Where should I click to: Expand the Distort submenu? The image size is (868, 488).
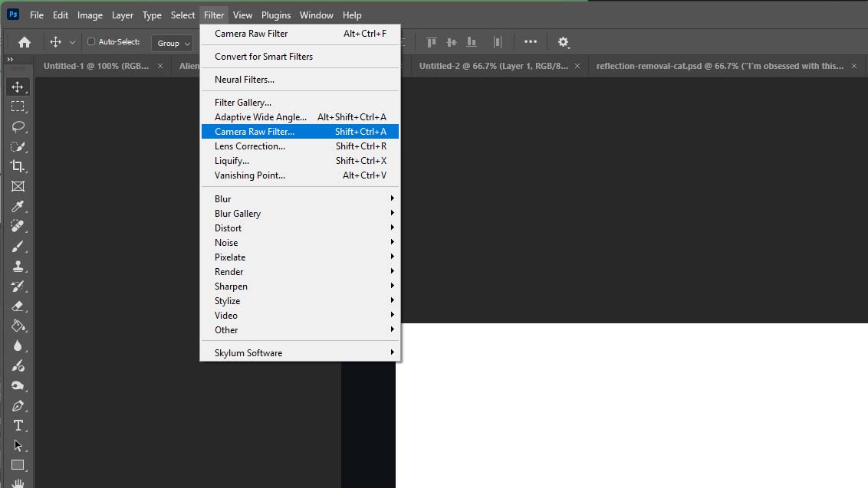tap(300, 228)
